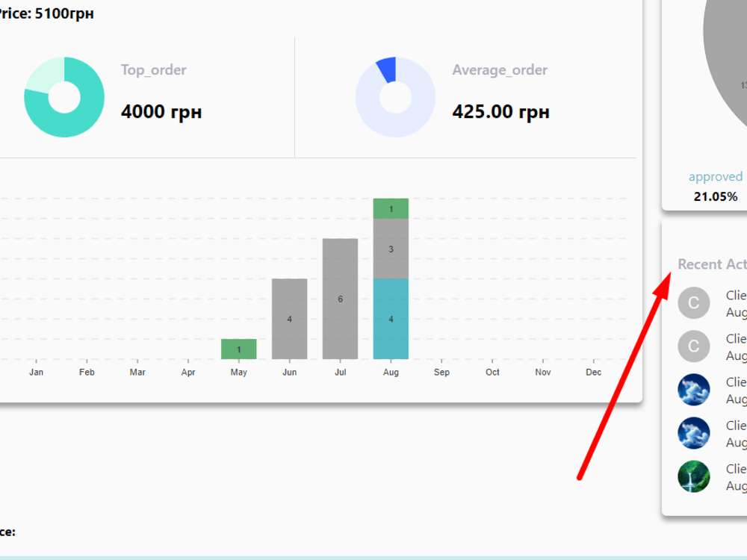
Task: Click the Apr axis label
Action: click(188, 373)
